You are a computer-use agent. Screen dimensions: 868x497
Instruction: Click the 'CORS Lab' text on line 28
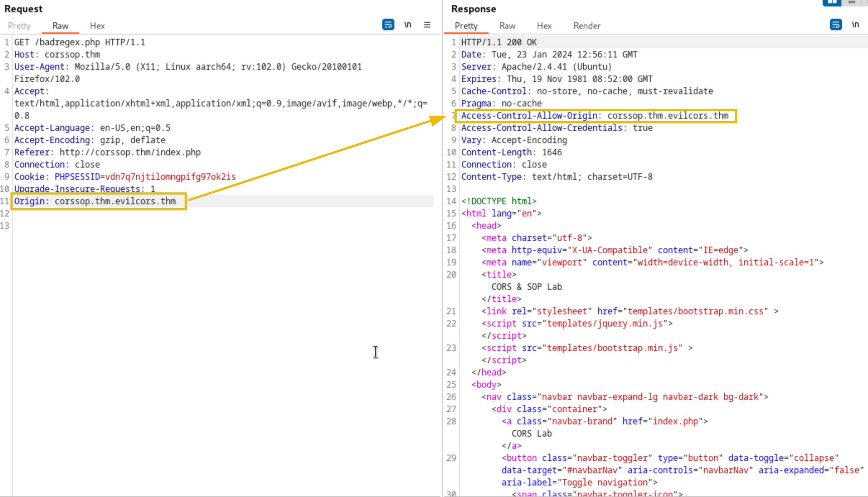coord(532,434)
